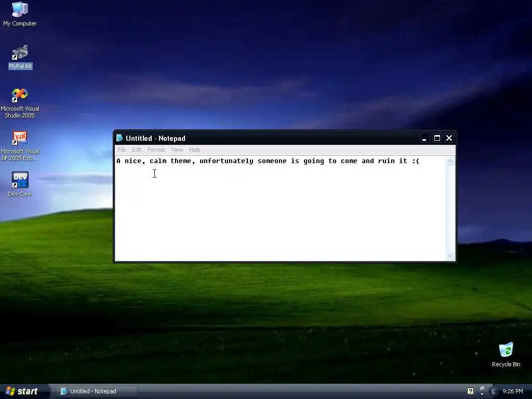Minimize the Notepad window
532x399 pixels.
tap(424, 138)
